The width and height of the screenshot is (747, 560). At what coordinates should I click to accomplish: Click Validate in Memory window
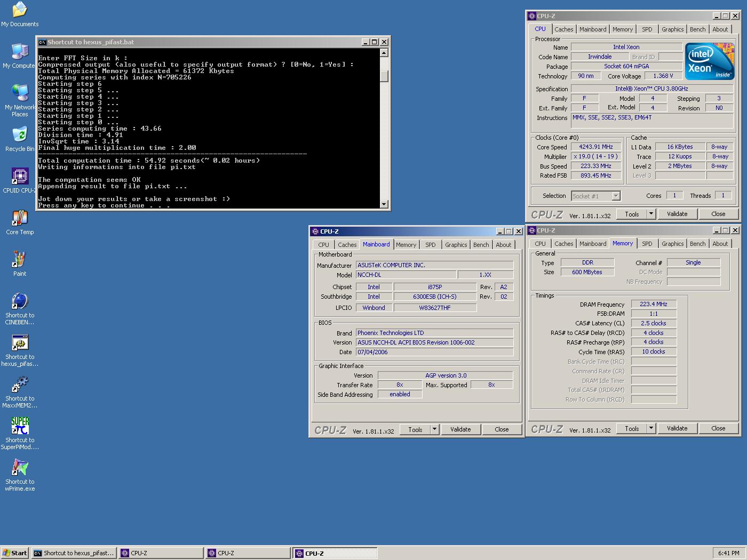(x=677, y=428)
